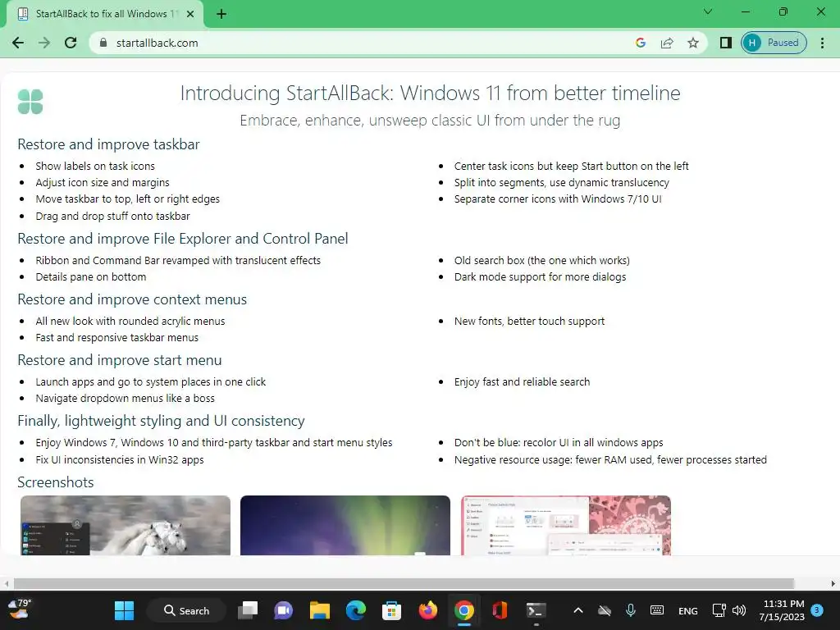The image size is (840, 630).
Task: Click the taskbar Search box
Action: [186, 610]
